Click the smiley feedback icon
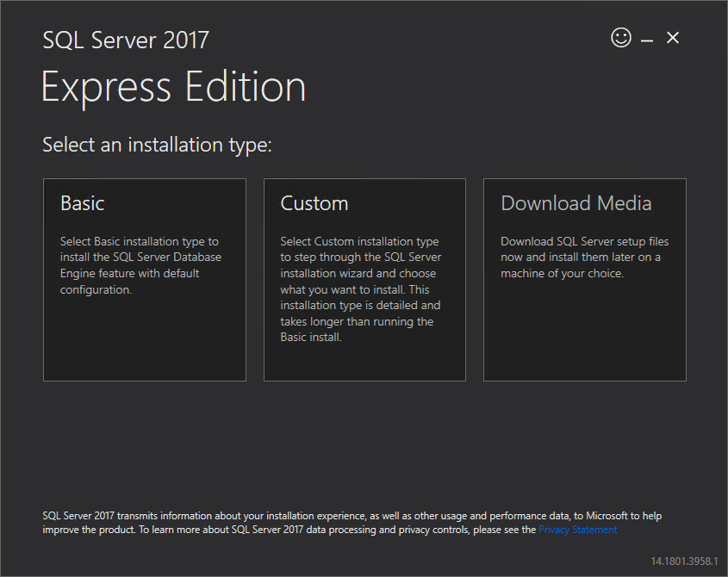This screenshot has height=577, width=728. [621, 38]
